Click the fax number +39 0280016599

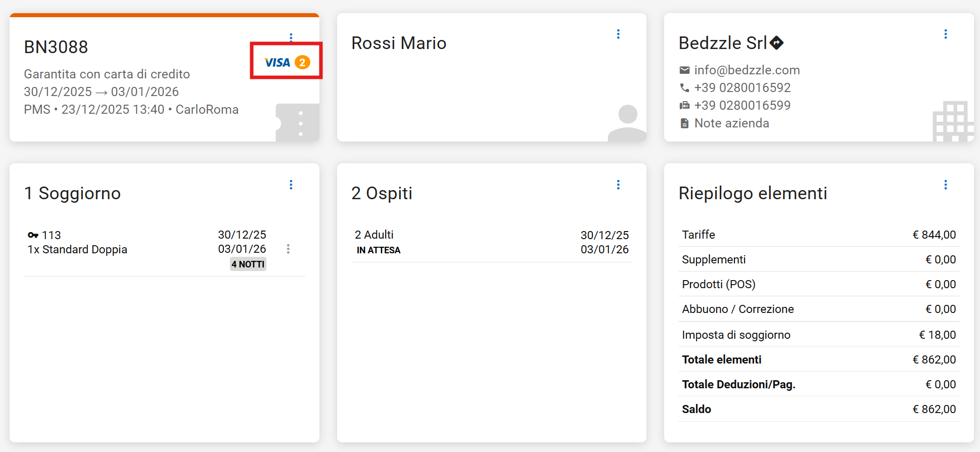742,106
